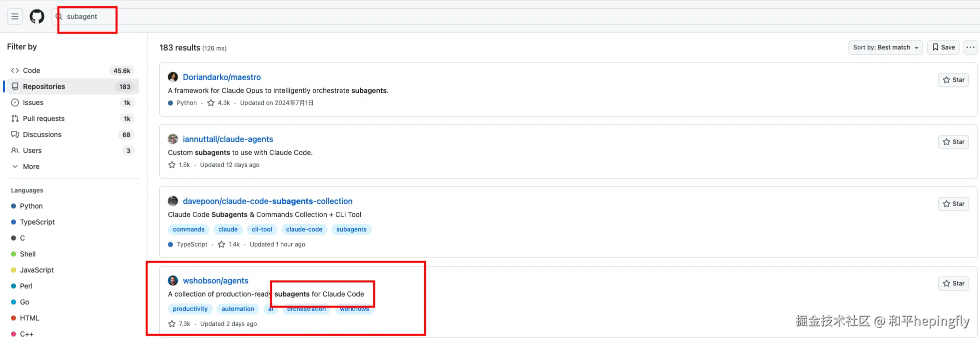Go to GitHub home via Octocat logo
Screen dimensions: 980x339
[37, 16]
